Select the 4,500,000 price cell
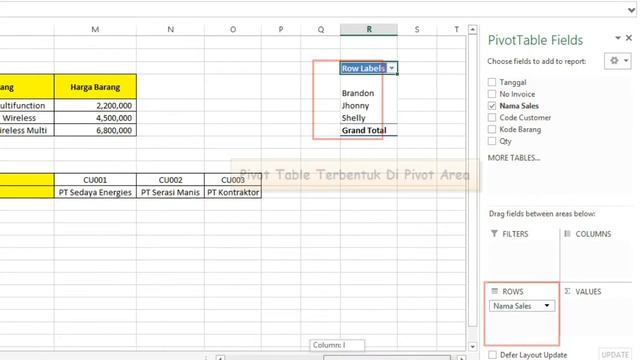Screen dimensions: 640x360 95,118
